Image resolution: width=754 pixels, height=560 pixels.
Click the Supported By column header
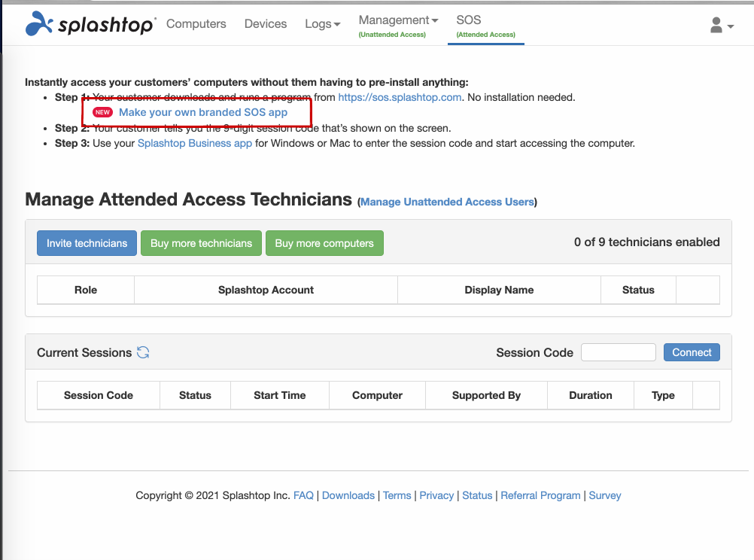486,395
